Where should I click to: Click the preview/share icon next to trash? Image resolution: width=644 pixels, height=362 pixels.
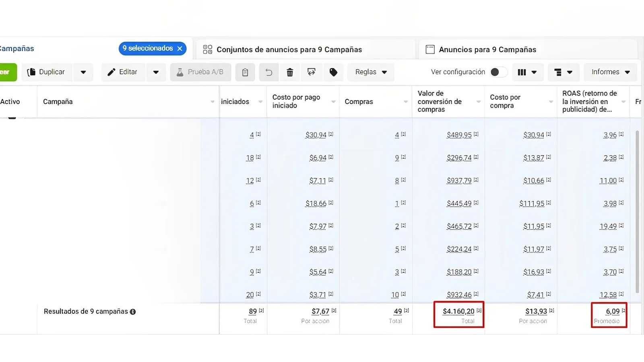click(311, 72)
